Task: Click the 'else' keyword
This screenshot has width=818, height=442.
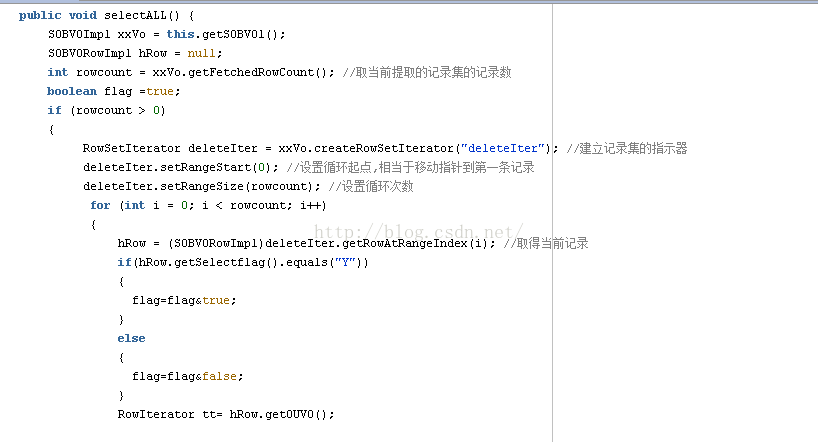Action: tap(131, 338)
